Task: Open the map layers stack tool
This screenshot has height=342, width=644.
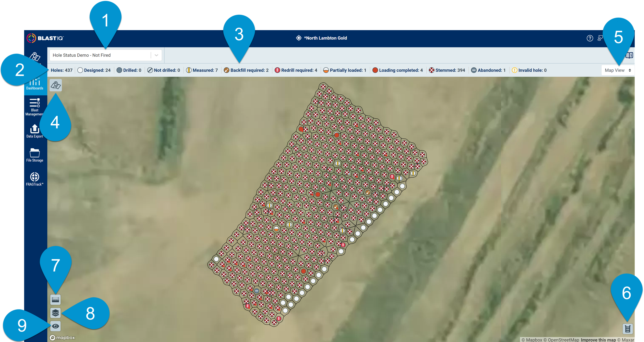Action: [55, 313]
